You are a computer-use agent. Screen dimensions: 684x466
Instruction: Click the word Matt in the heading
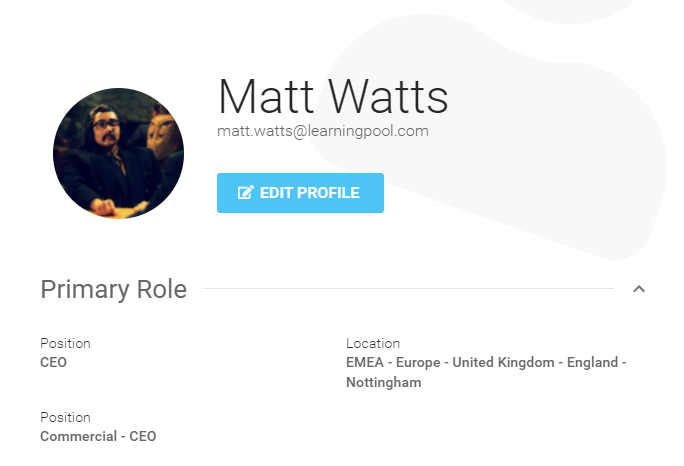click(x=261, y=97)
